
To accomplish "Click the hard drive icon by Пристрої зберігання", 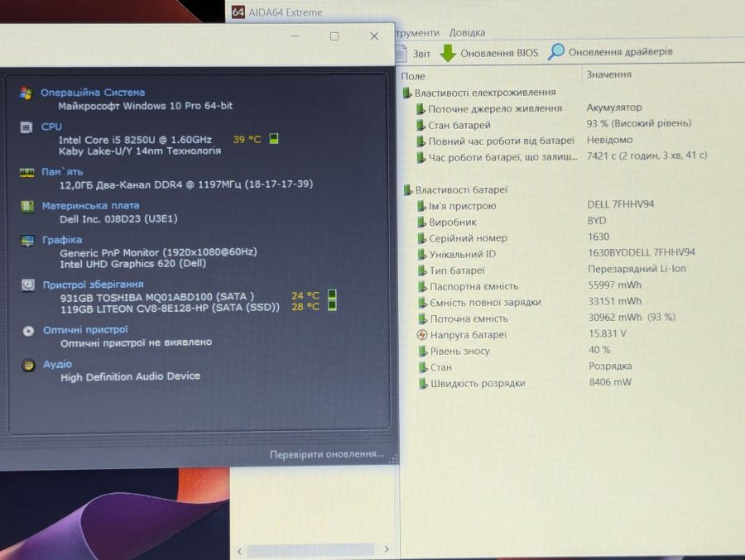I will (28, 285).
